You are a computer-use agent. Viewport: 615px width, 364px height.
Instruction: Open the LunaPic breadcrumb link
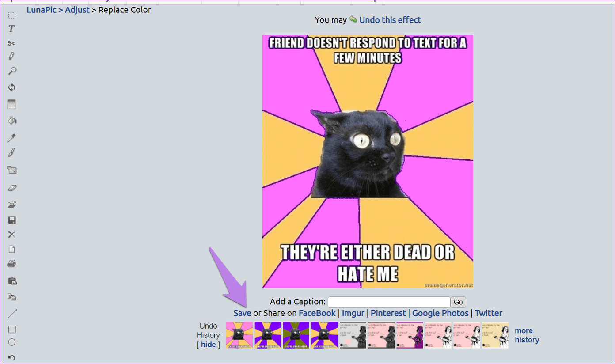click(x=42, y=10)
